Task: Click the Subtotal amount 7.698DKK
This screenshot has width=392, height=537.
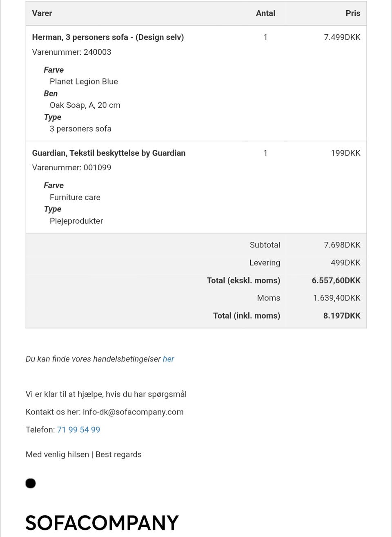Action: tap(342, 245)
